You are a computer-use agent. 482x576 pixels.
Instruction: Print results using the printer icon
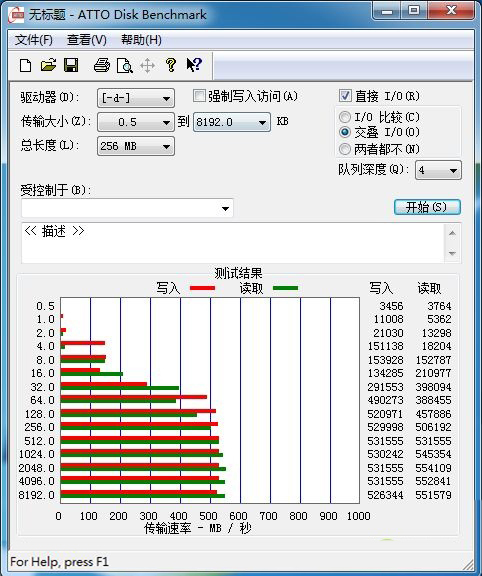(102, 65)
